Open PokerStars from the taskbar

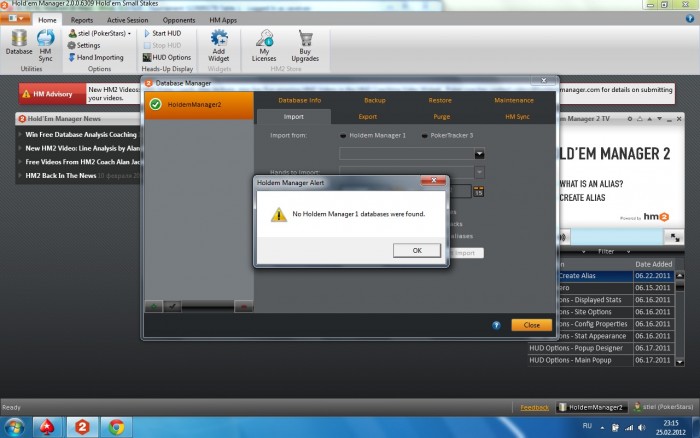(47, 427)
